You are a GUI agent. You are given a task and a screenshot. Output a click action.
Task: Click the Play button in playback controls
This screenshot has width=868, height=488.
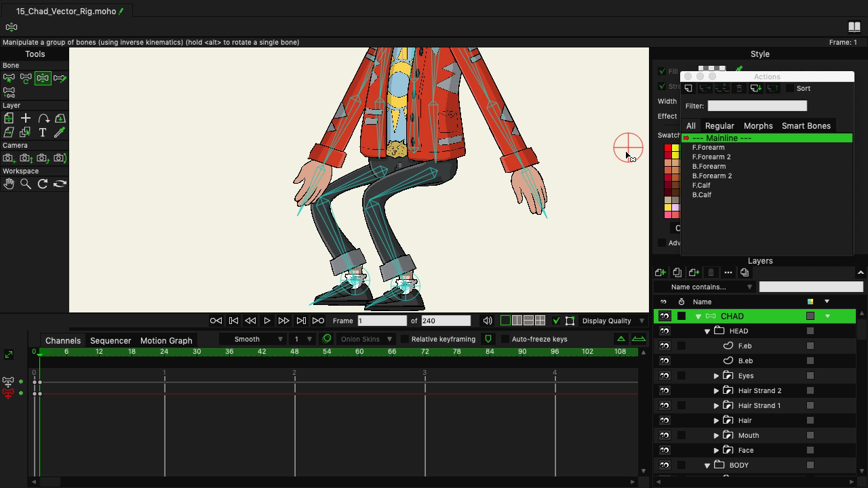(267, 321)
